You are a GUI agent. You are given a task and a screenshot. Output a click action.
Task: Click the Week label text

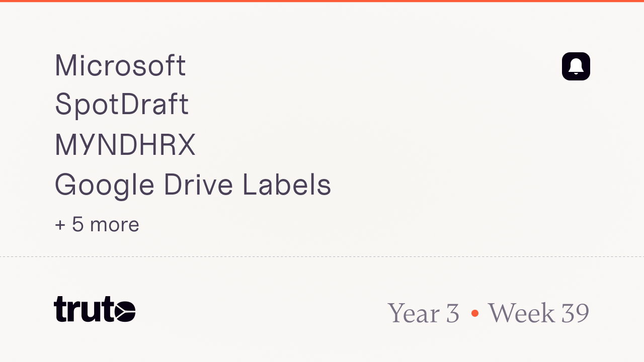point(521,313)
